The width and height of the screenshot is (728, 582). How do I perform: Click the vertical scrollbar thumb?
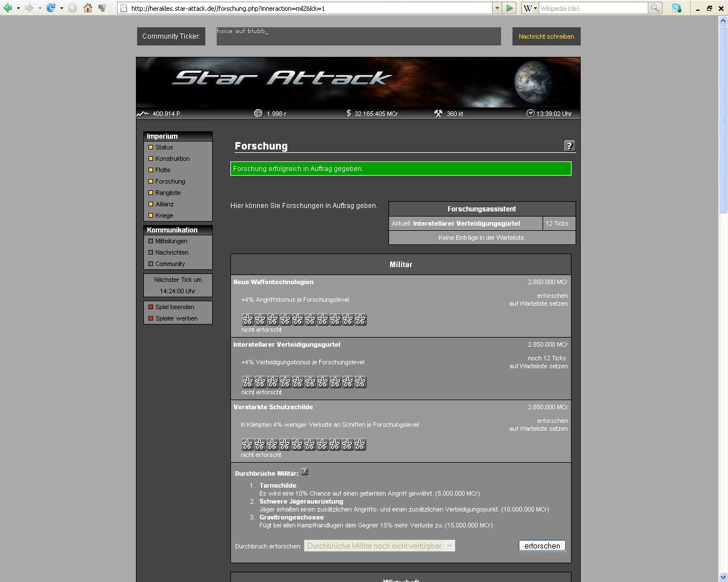[x=723, y=119]
